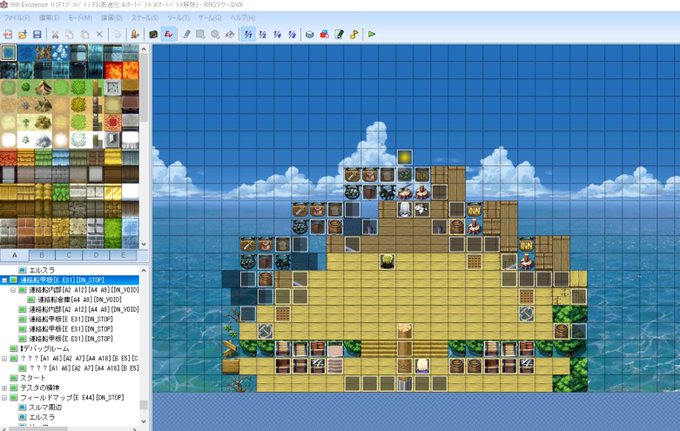Collapse the highlighted 連絡船甲板 map node
This screenshot has height=431, width=680.
coord(4,280)
